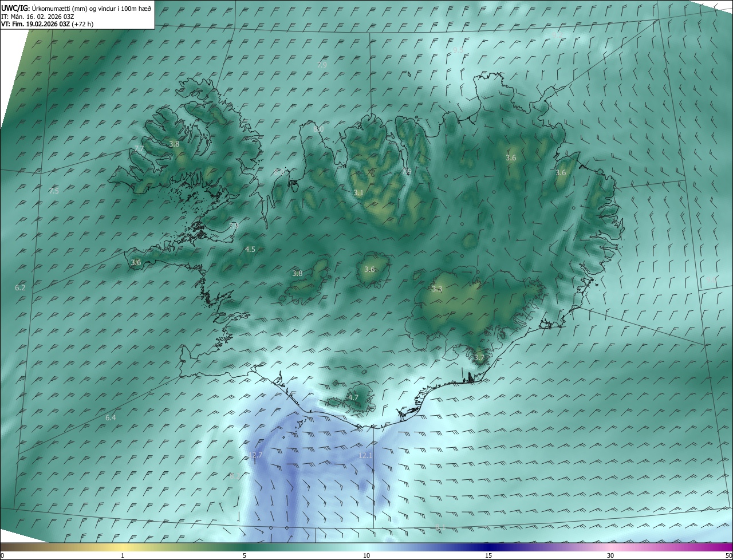
Task: Click the 12.1 value offshore
Action: click(365, 455)
